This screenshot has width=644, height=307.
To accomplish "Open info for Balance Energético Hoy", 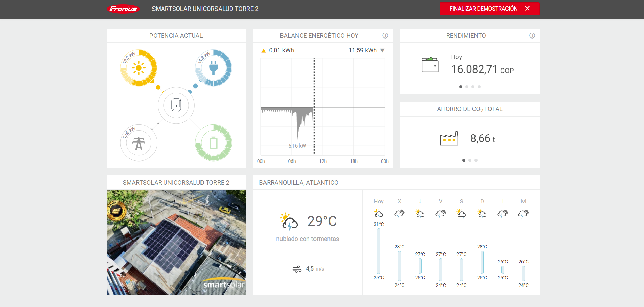I will coord(385,36).
